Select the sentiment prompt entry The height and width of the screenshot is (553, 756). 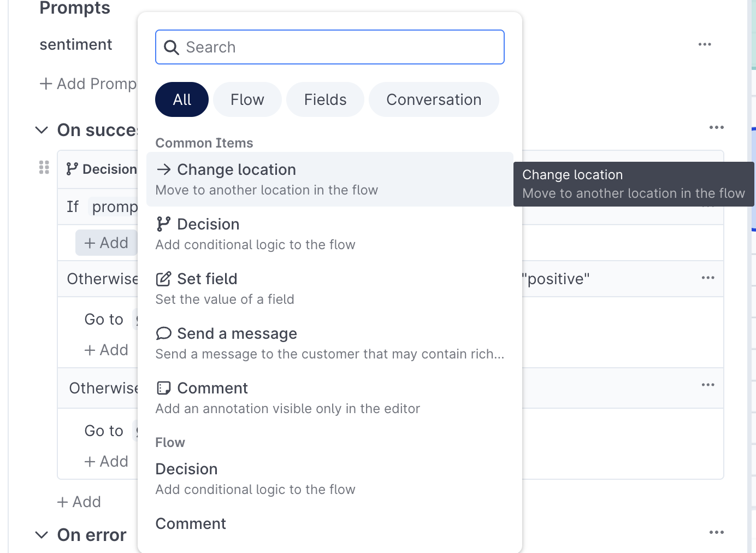(x=76, y=44)
